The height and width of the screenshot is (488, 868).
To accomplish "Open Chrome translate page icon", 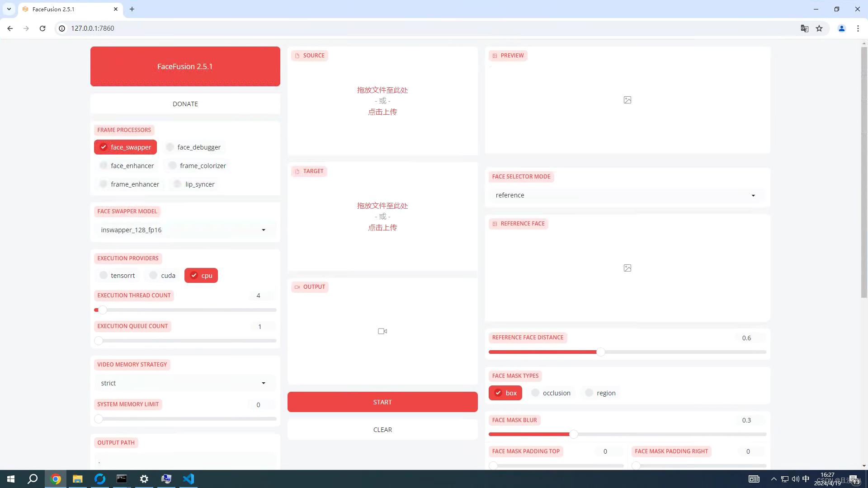I will [x=804, y=28].
